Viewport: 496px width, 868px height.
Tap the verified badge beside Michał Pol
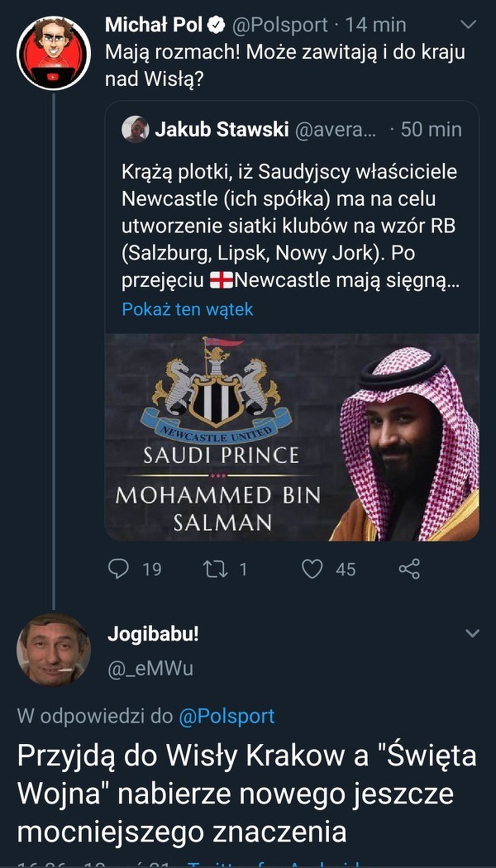(217, 26)
